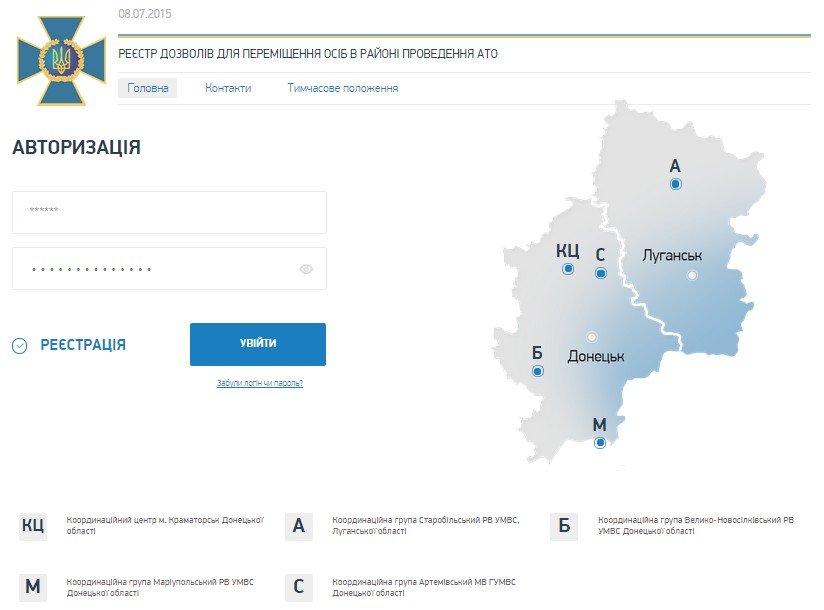Viewport: 824px width, 610px height.
Task: Click the С legend badge
Action: coord(298,586)
